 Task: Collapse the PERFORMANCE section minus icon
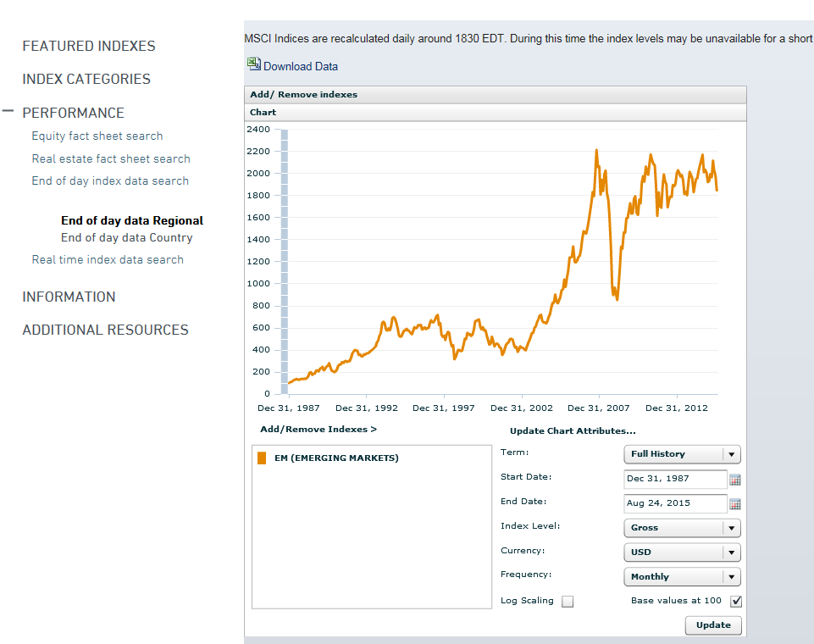tap(8, 111)
